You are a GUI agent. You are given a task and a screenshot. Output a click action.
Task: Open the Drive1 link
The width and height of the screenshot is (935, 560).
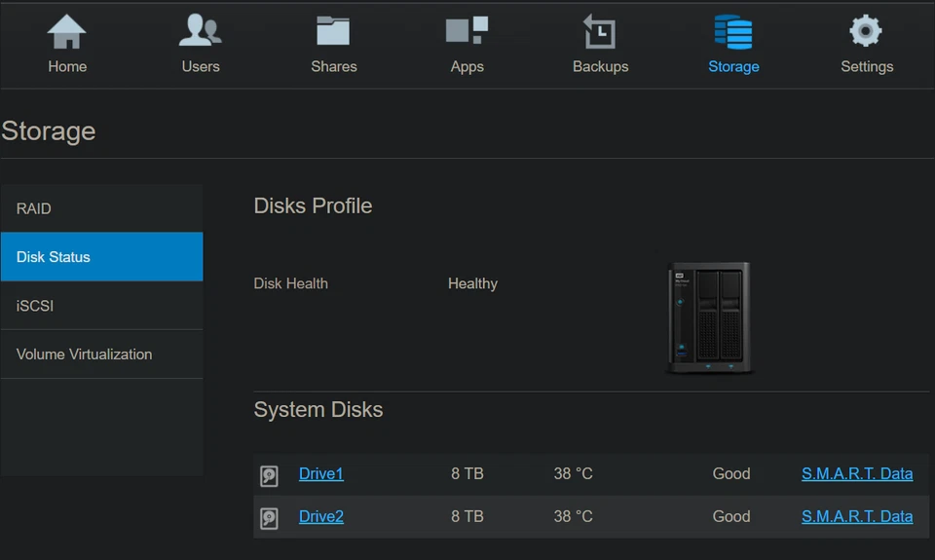click(320, 473)
